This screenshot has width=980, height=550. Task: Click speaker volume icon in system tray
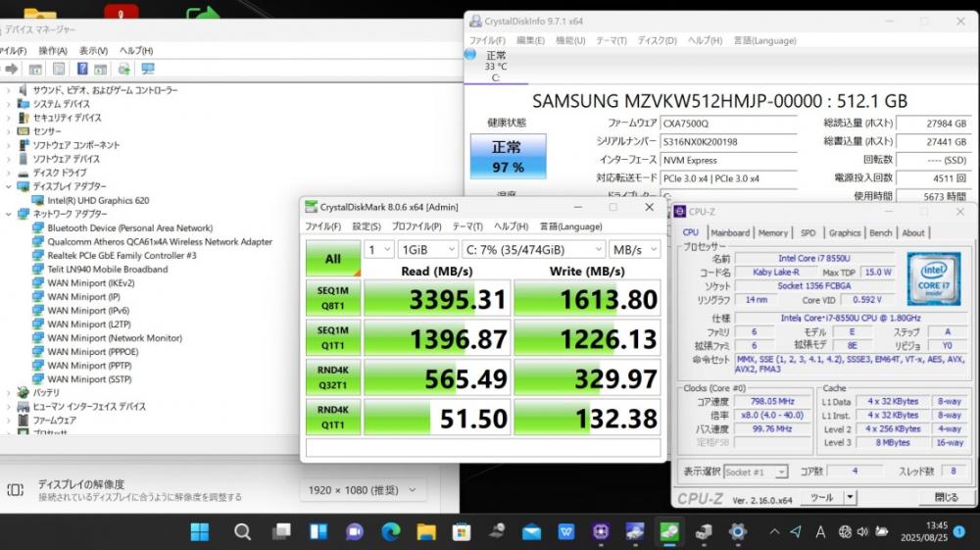click(x=862, y=532)
